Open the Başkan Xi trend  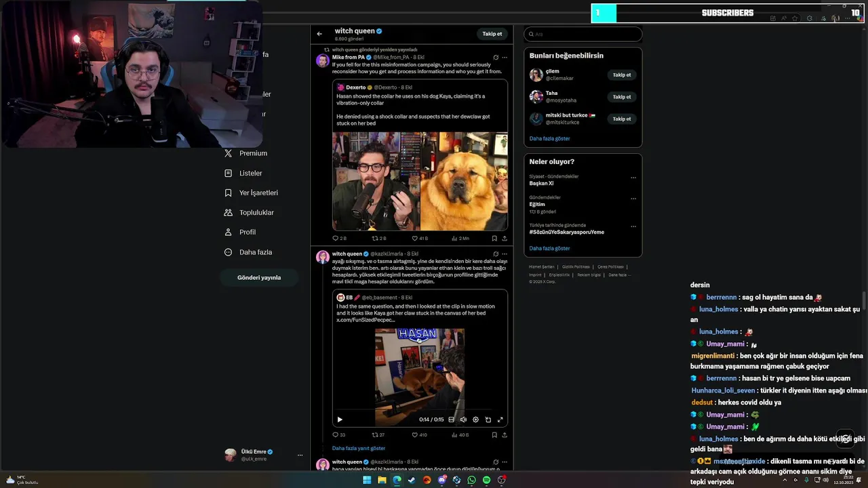pyautogui.click(x=541, y=183)
